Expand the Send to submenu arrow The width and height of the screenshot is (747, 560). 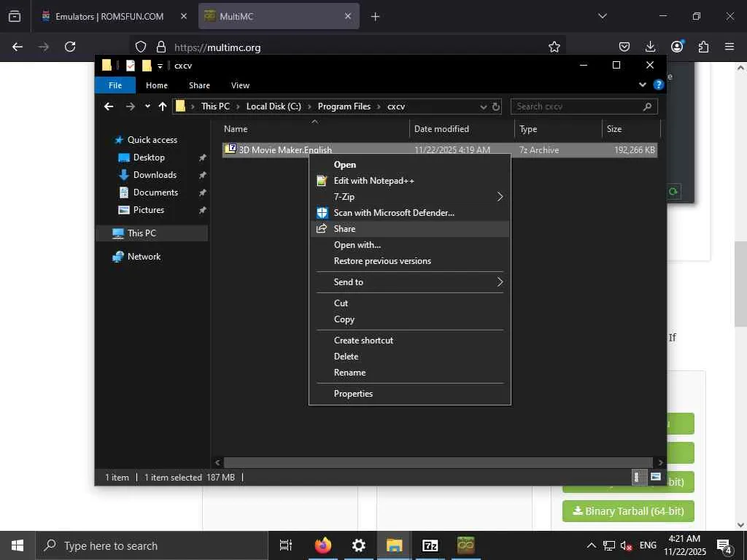500,282
